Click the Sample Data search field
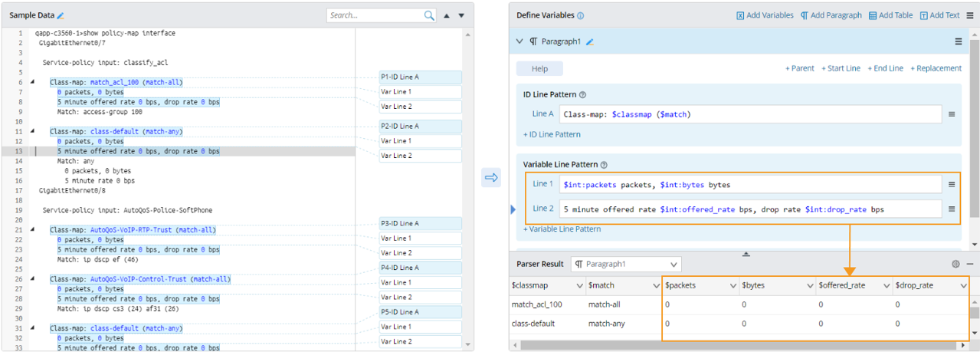980x352 pixels. [375, 15]
